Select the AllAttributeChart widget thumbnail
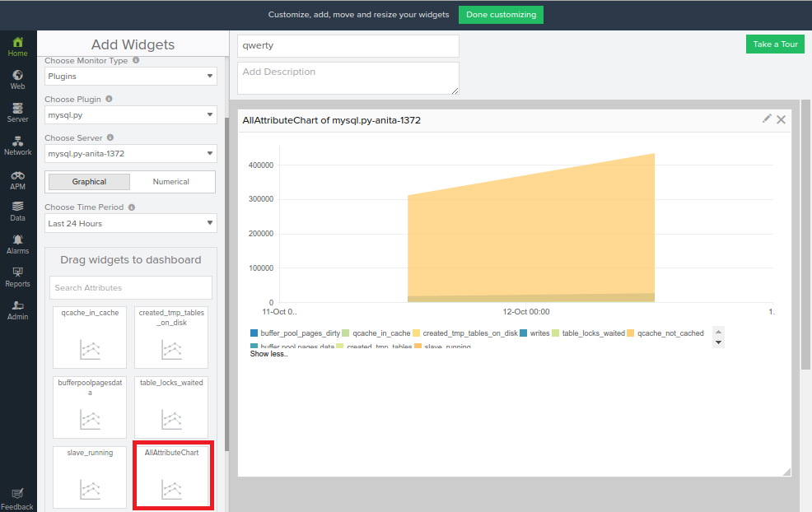The image size is (812, 512). coord(173,475)
